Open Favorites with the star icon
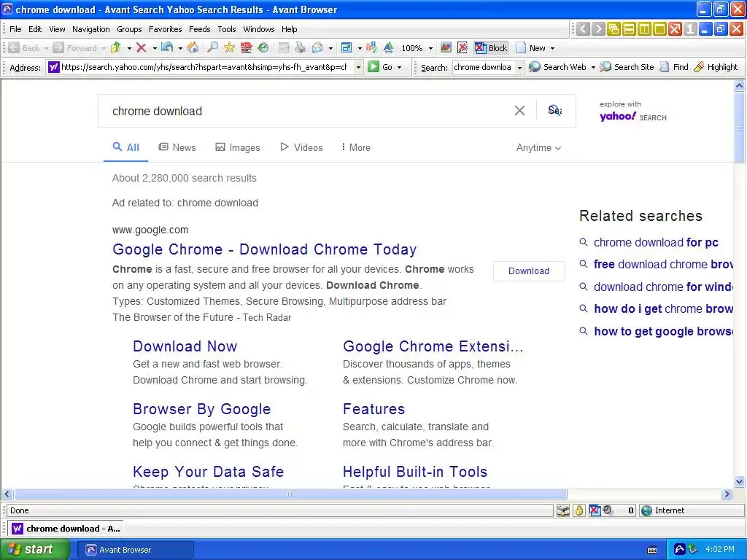The height and width of the screenshot is (560, 747). click(x=229, y=47)
